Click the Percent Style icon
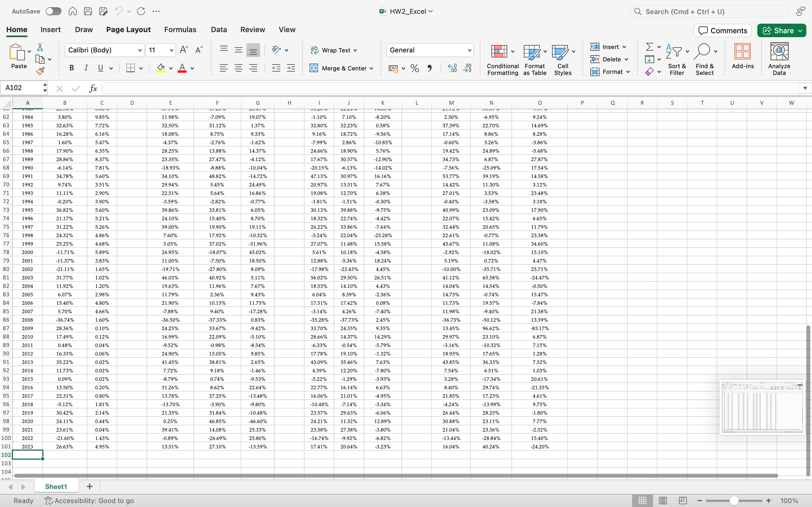Screen dimensions: 812x507 415,68
